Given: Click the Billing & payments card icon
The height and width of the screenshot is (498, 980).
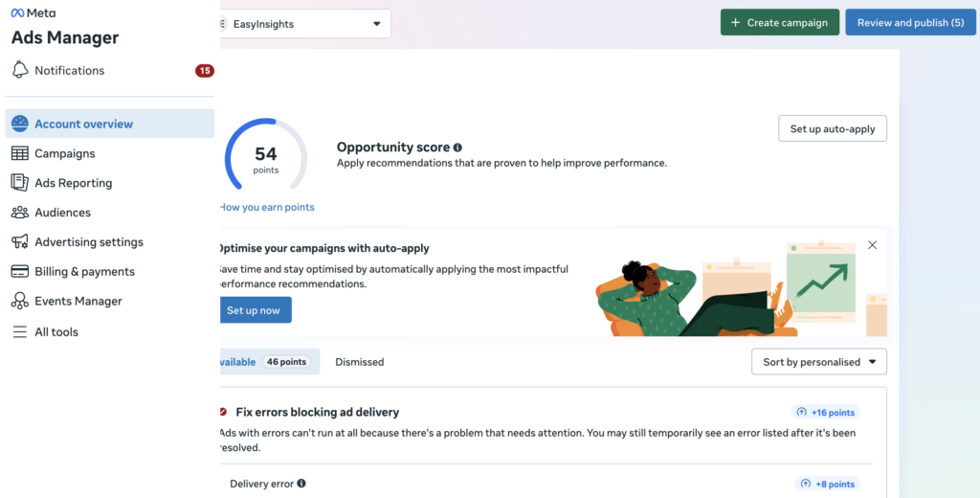Looking at the screenshot, I should (20, 272).
